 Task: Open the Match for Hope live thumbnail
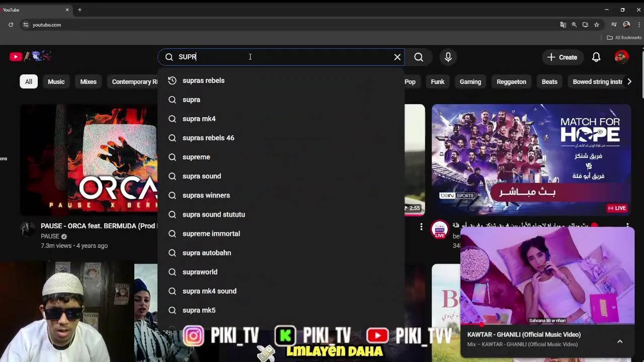point(531,160)
